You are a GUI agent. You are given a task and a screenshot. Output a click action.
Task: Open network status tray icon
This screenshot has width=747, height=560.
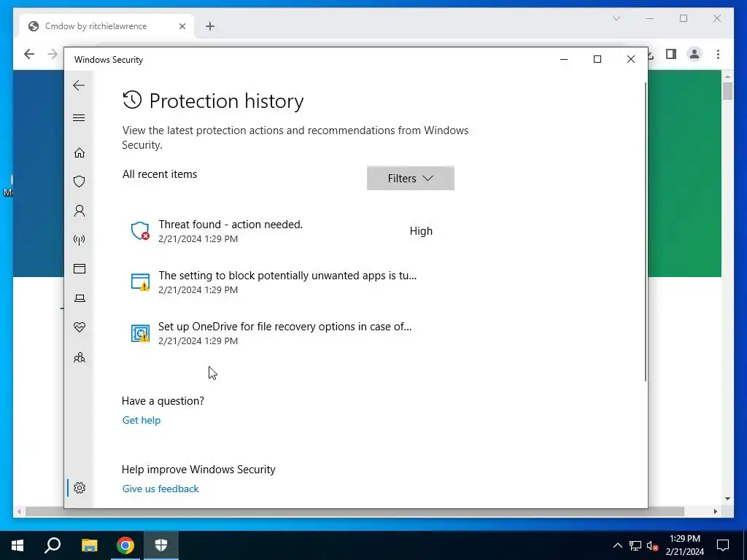(635, 545)
